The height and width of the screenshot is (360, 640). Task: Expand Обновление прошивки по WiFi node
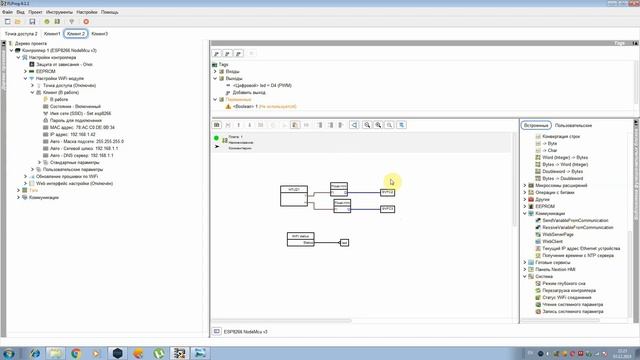point(25,176)
